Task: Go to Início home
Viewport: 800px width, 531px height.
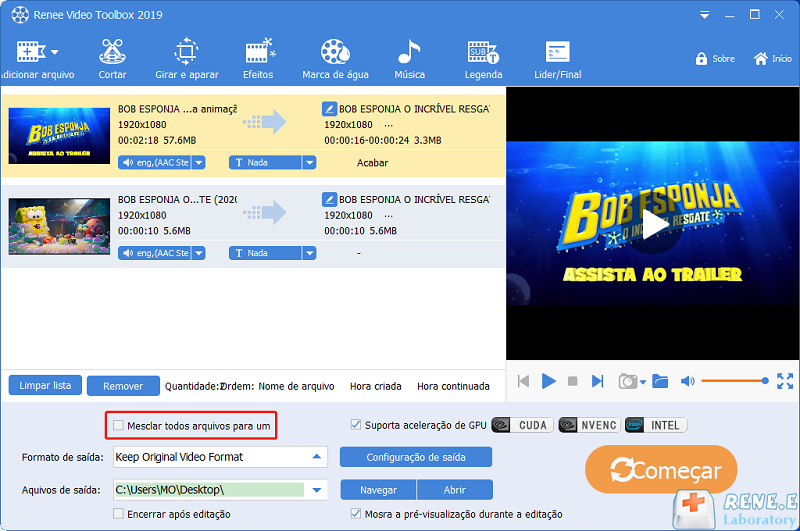Action: tap(772, 59)
